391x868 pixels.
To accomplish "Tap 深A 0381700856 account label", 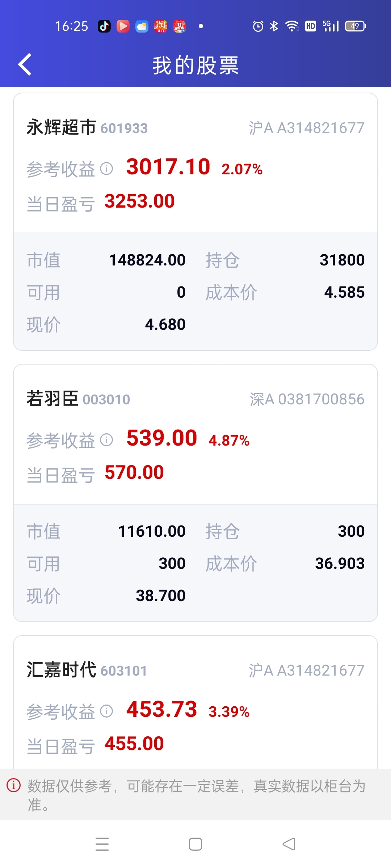I will [x=307, y=399].
